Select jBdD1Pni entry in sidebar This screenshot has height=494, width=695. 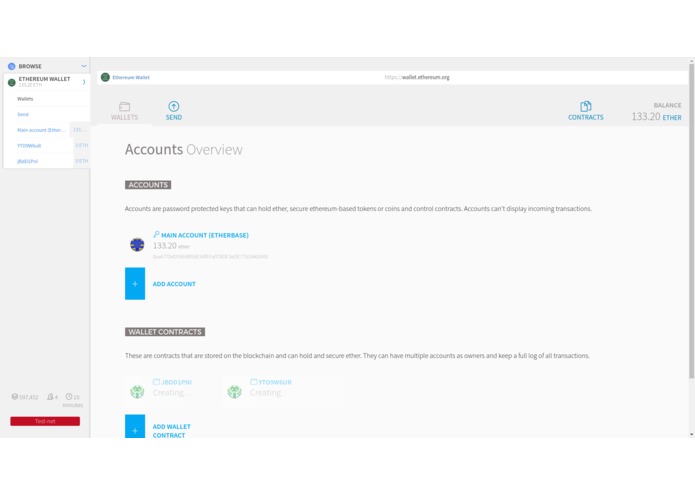(x=27, y=161)
